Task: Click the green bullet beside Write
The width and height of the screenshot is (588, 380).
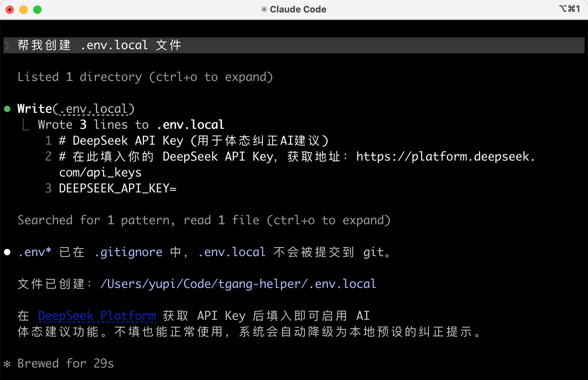Action: click(7, 109)
